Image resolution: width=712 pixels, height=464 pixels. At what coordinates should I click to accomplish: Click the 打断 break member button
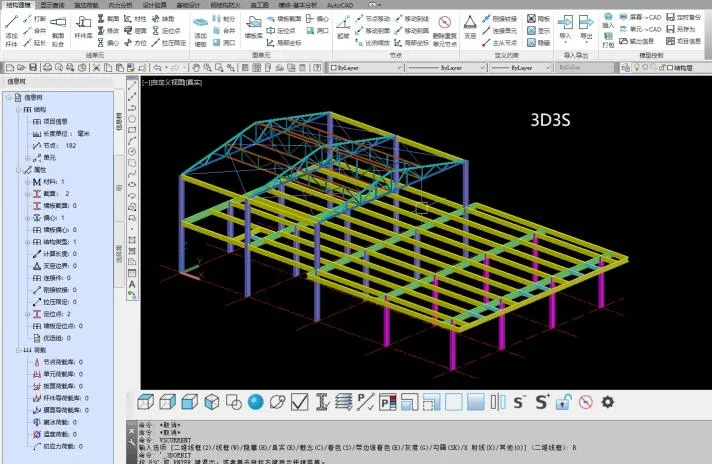35,19
